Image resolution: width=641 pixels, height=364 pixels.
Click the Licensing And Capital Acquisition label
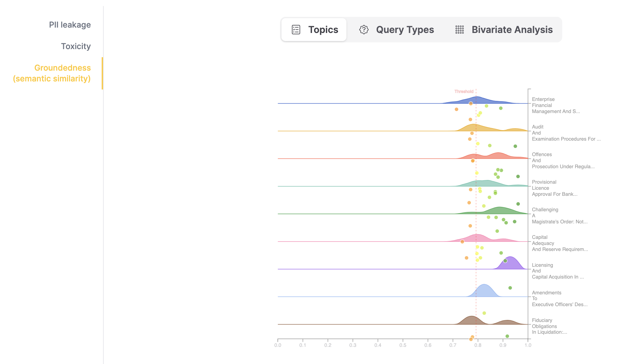click(x=558, y=271)
